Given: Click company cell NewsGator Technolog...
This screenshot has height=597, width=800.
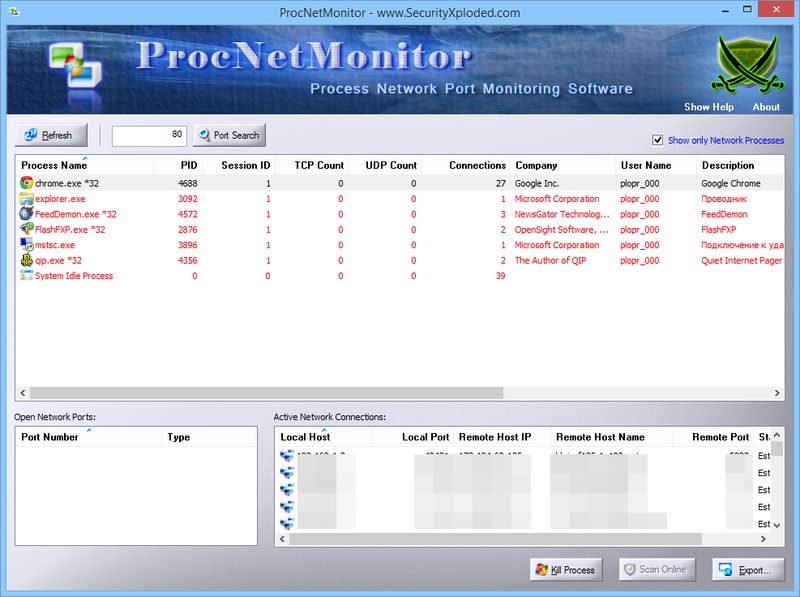Looking at the screenshot, I should pos(562,214).
